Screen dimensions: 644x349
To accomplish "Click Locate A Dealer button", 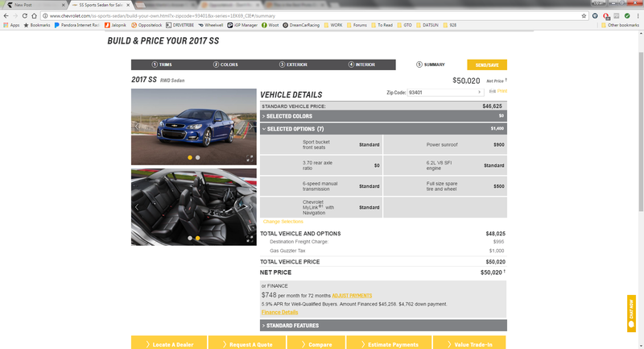I will tap(169, 343).
